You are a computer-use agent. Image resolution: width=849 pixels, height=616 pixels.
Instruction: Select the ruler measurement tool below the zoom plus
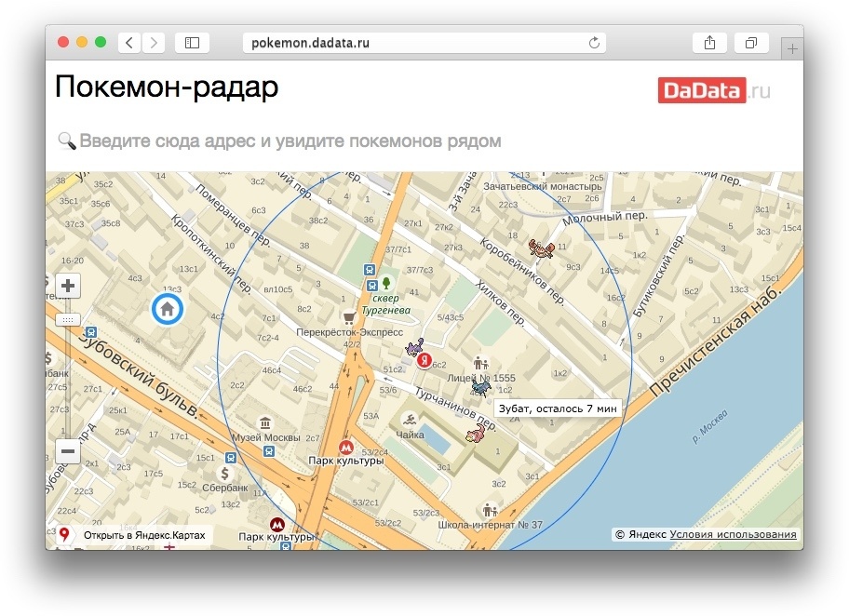point(67,319)
